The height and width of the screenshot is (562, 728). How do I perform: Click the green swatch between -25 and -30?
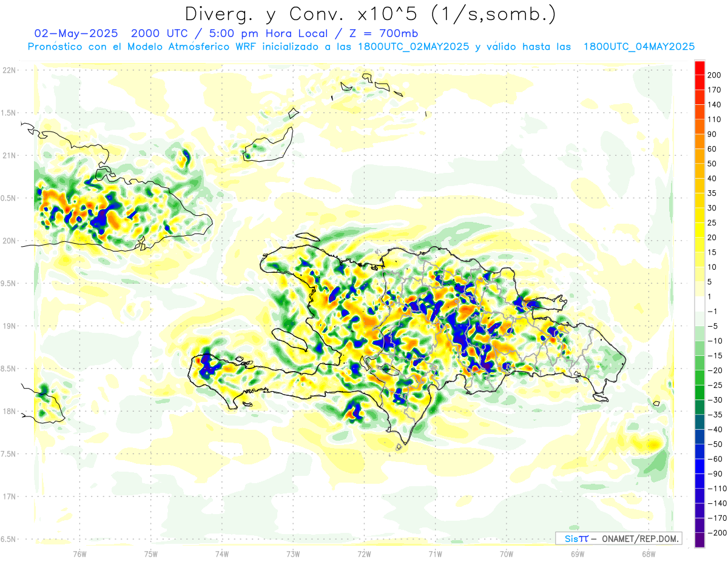pos(699,392)
